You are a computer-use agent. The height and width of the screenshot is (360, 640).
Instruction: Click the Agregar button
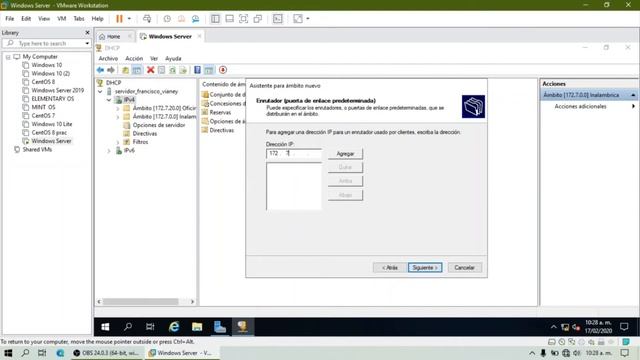345,154
